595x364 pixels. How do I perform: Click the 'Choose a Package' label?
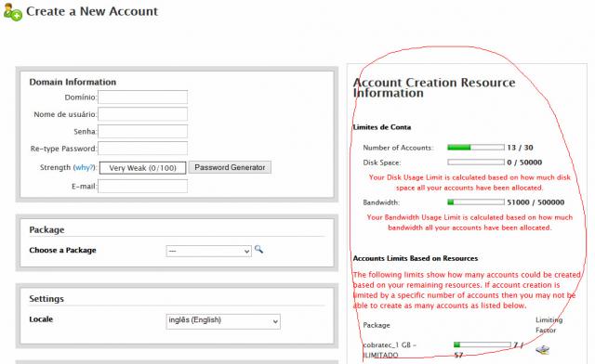pyautogui.click(x=62, y=251)
